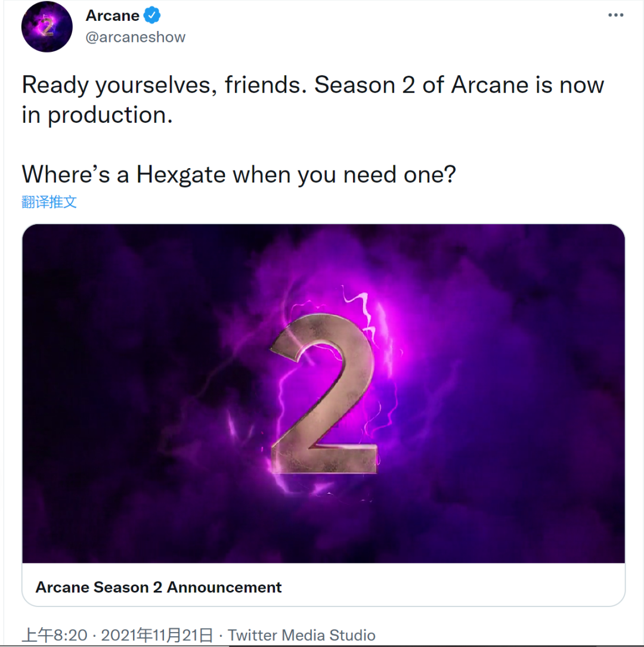Click the Arcane display name
Viewport: 644px width, 647px height.
click(113, 16)
